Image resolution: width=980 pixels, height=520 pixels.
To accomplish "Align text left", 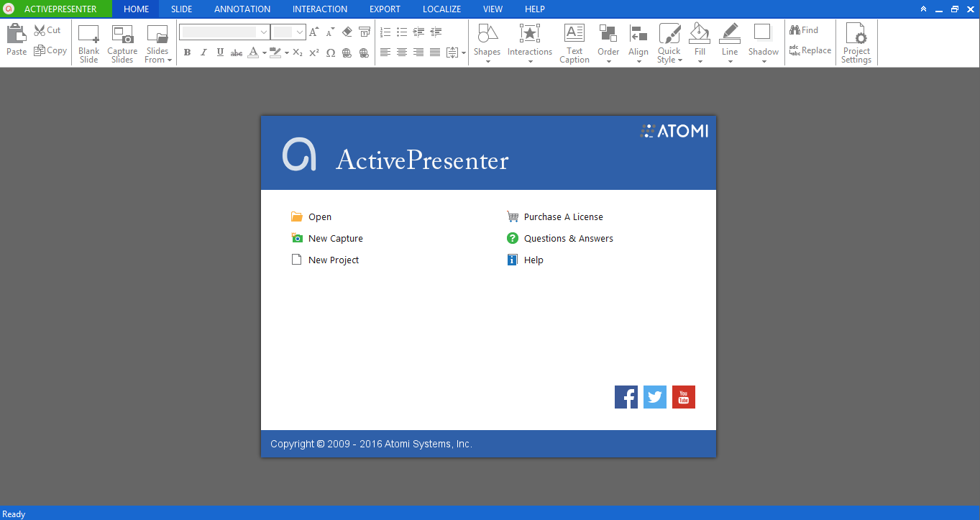I will [385, 53].
